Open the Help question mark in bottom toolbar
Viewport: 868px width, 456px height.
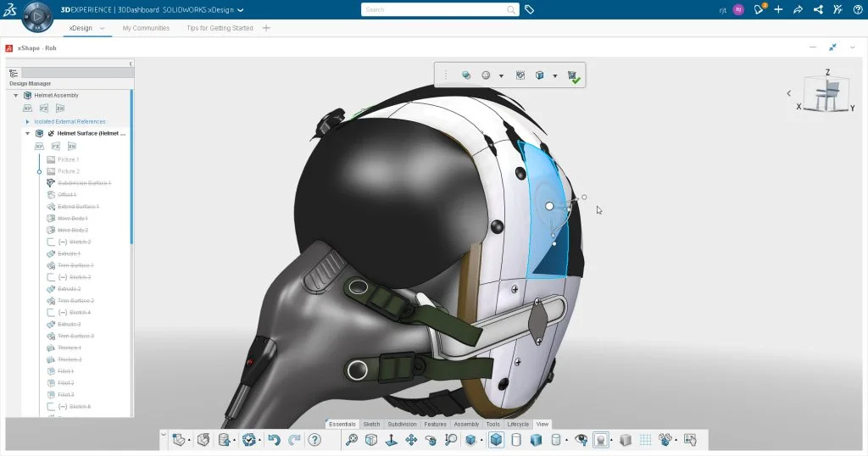point(315,440)
